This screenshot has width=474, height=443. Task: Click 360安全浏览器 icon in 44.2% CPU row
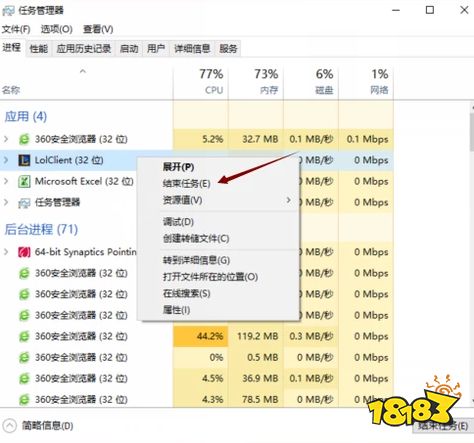24,336
